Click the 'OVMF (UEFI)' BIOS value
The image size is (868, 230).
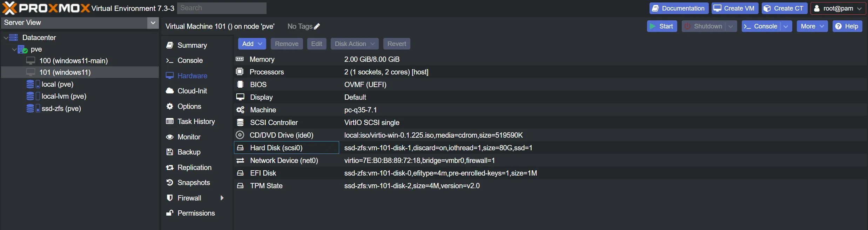[x=365, y=85]
